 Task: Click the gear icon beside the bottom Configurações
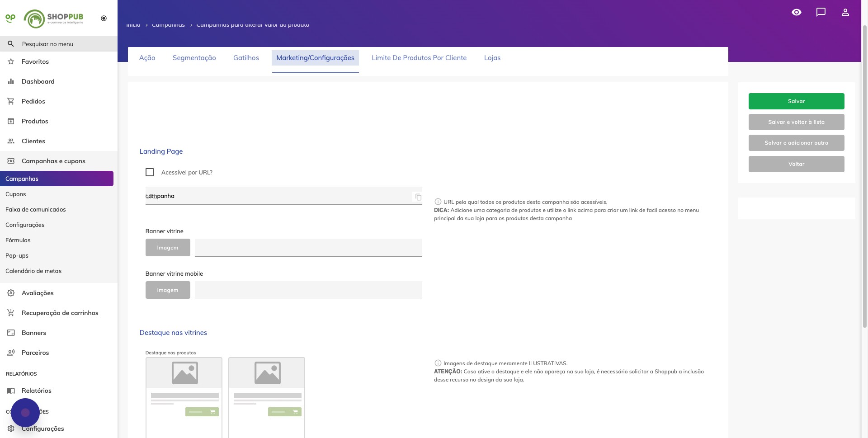11,429
